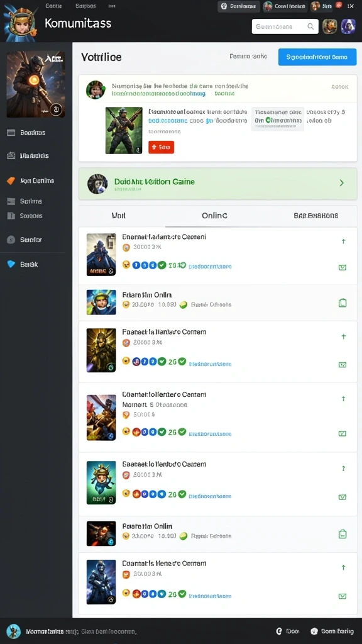The width and height of the screenshot is (362, 644).
Task: Click the red Sore button in post
Action: coord(162,147)
